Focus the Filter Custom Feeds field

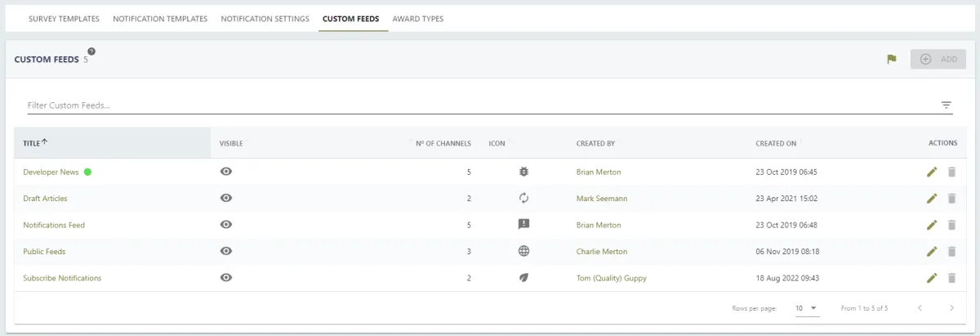pyautogui.click(x=482, y=105)
